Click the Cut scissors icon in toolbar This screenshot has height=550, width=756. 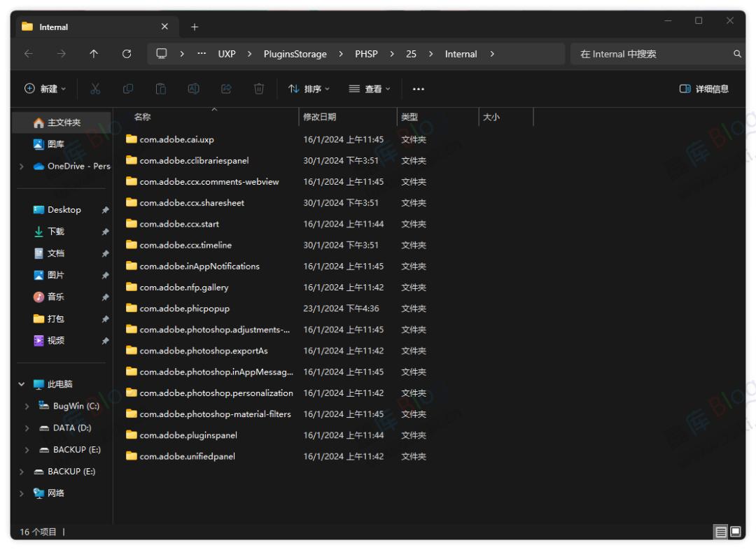click(x=95, y=89)
